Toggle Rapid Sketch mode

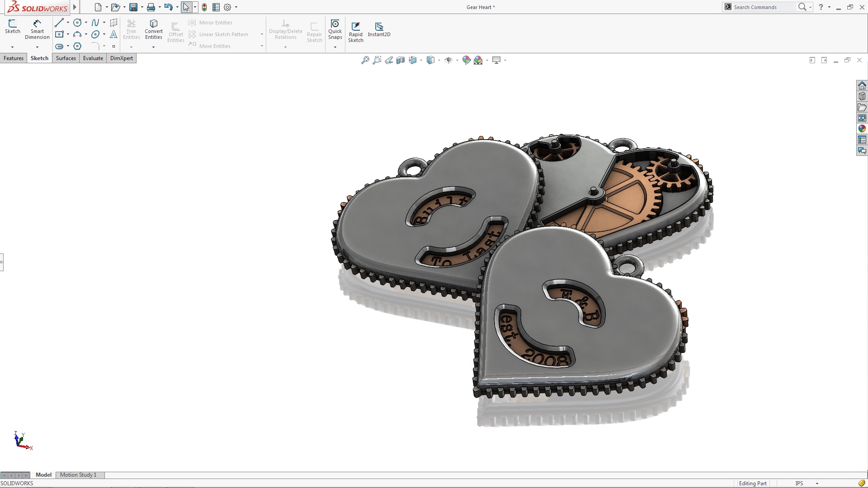tap(356, 28)
